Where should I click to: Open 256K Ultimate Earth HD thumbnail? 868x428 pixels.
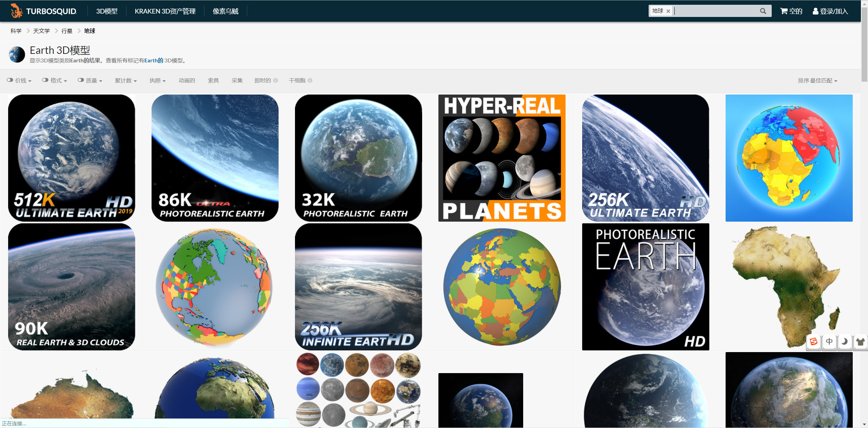click(646, 158)
